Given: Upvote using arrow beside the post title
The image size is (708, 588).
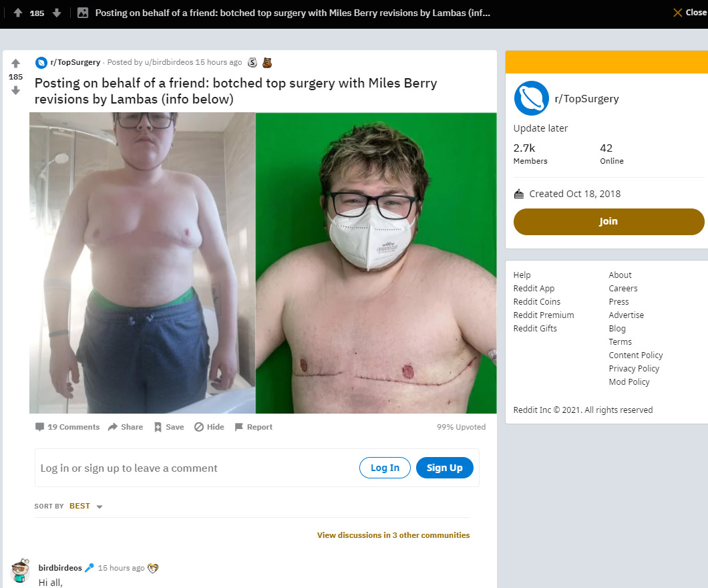Looking at the screenshot, I should pyautogui.click(x=16, y=63).
